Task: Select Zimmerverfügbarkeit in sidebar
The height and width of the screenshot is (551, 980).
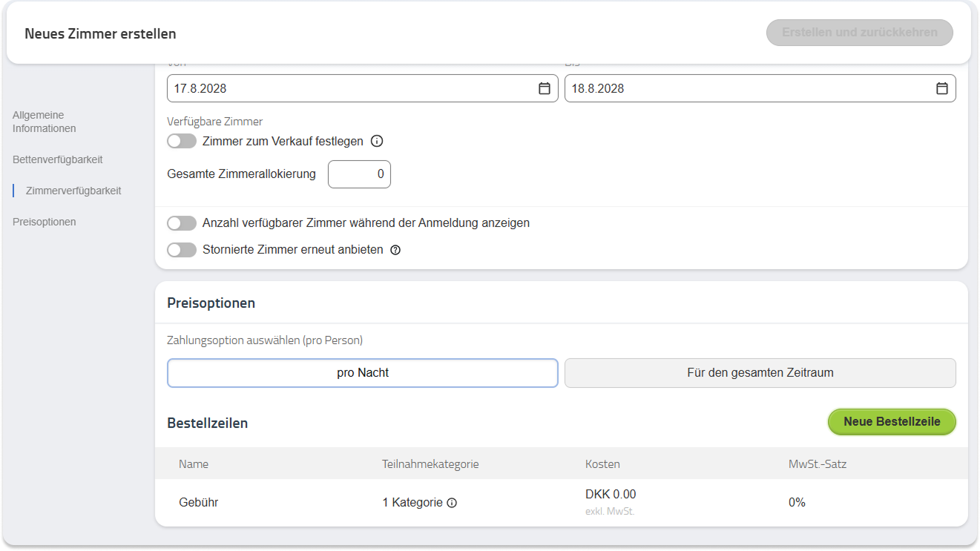Action: [73, 191]
